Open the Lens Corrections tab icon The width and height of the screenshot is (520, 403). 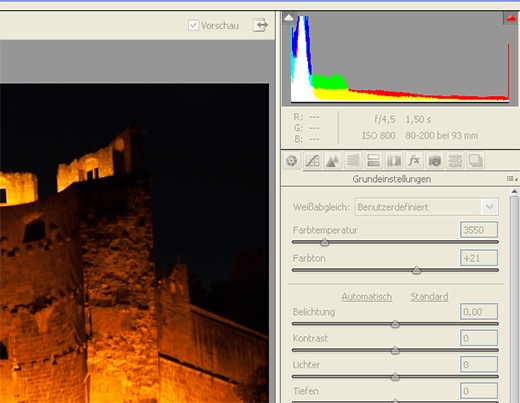click(394, 161)
